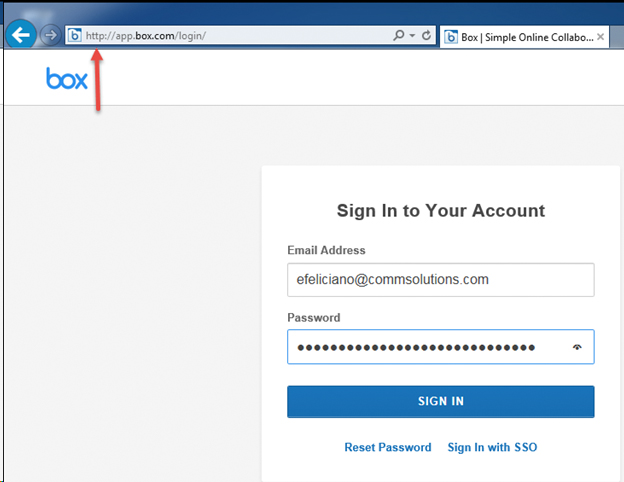Refresh the page with the reload icon
This screenshot has height=482, width=624.
(427, 36)
